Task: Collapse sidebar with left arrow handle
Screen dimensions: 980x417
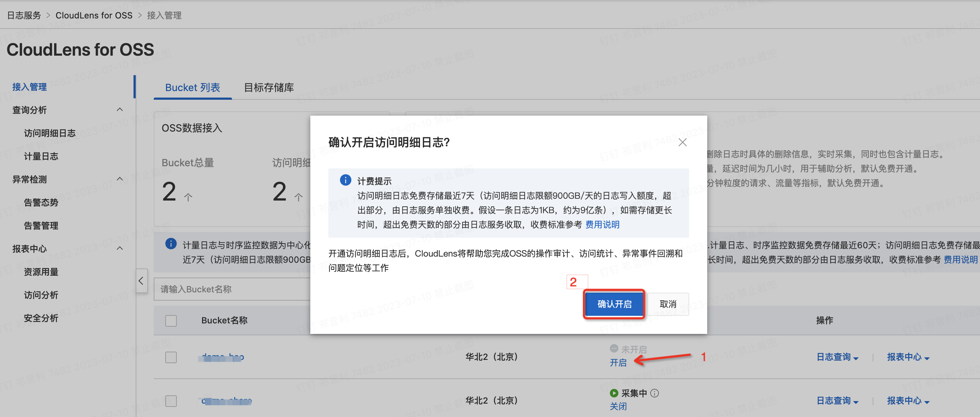Action: [141, 281]
